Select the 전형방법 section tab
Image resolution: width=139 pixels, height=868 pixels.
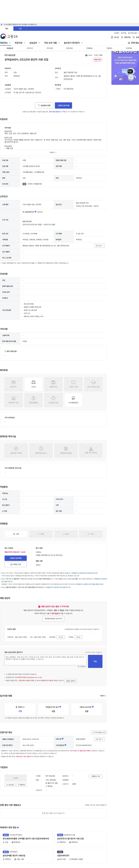(x=89, y=48)
